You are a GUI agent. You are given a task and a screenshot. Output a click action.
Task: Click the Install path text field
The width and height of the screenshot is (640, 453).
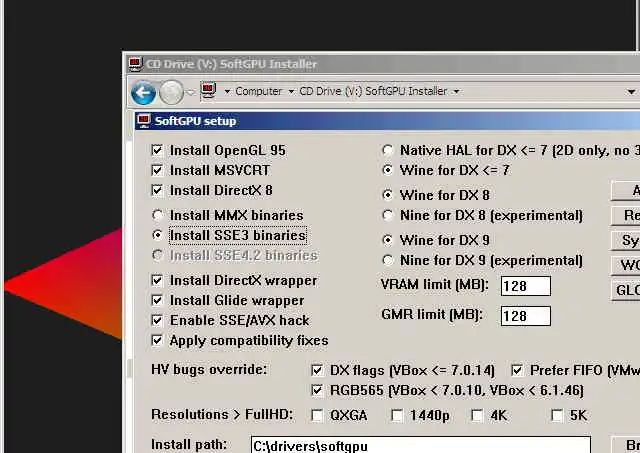point(421,445)
